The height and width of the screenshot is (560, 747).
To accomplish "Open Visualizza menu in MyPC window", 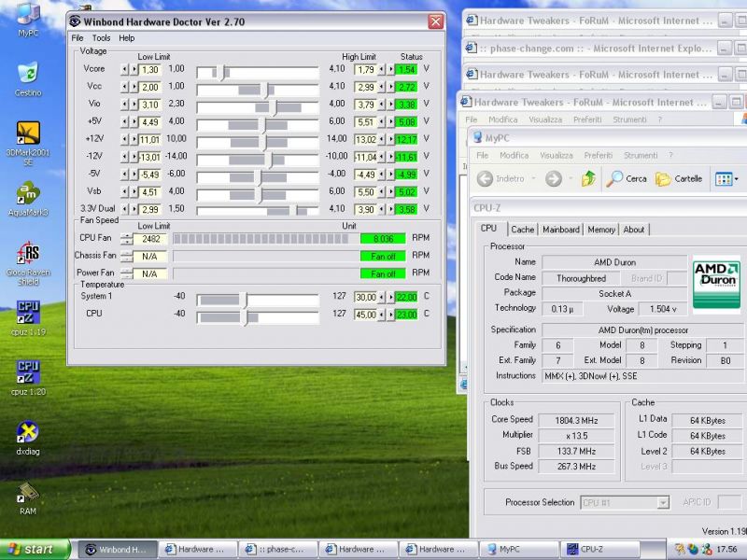I will pos(556,155).
